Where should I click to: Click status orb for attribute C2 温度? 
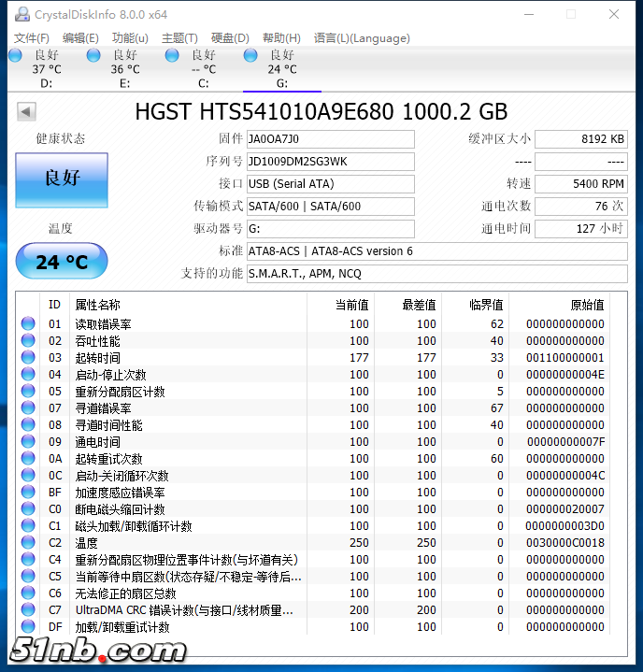pos(28,543)
